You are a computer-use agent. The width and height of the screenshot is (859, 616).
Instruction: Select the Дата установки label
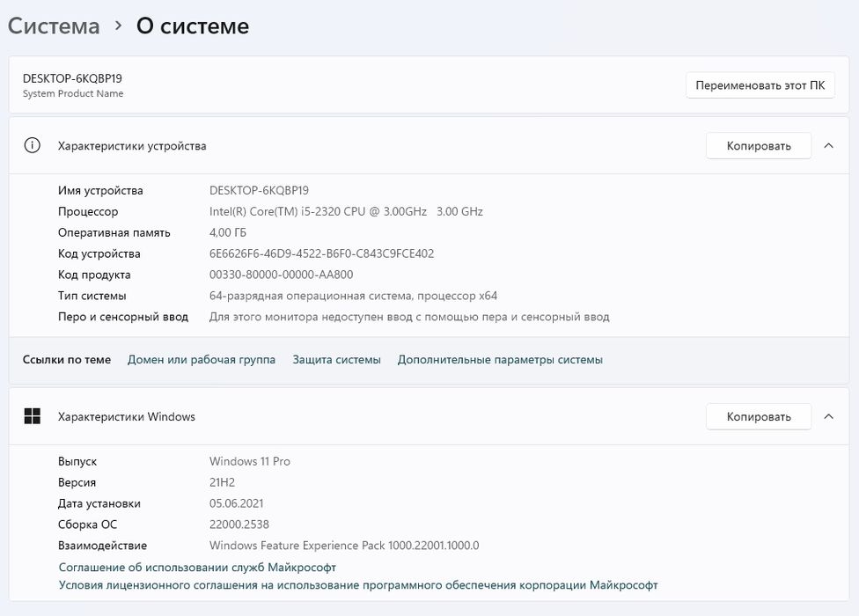coord(99,503)
